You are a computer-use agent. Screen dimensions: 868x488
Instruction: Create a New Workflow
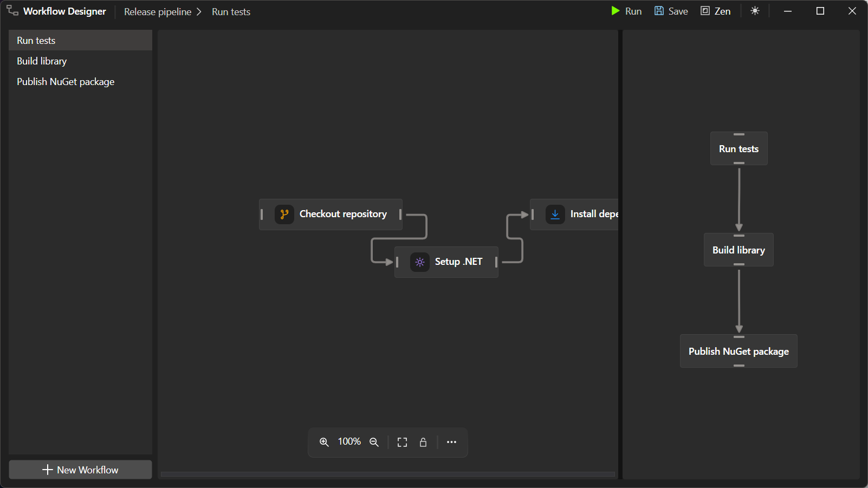(x=80, y=470)
